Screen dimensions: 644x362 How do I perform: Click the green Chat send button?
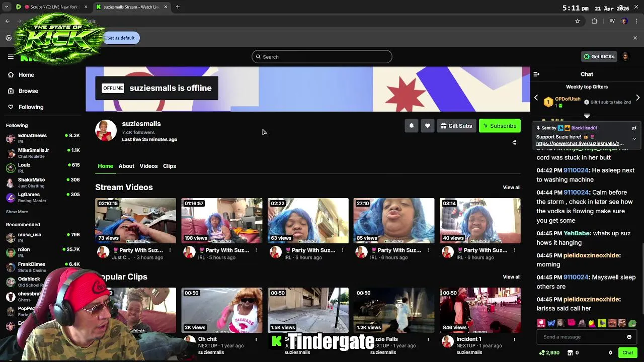[627, 353]
